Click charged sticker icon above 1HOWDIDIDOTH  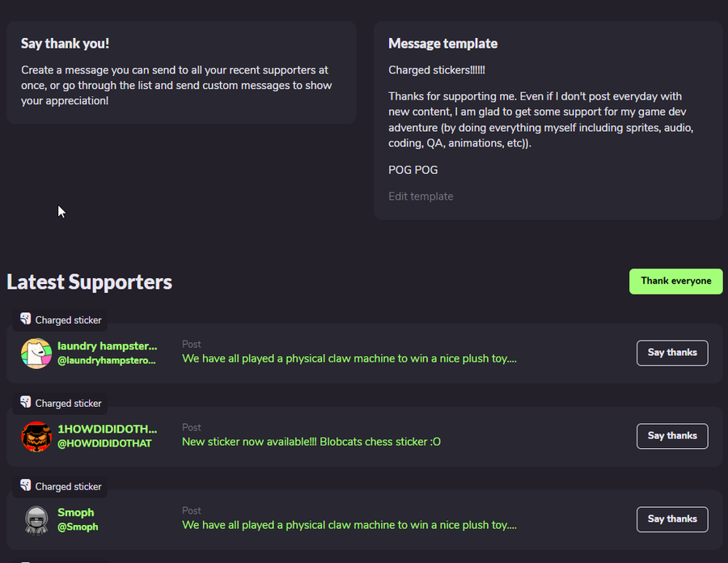click(26, 402)
